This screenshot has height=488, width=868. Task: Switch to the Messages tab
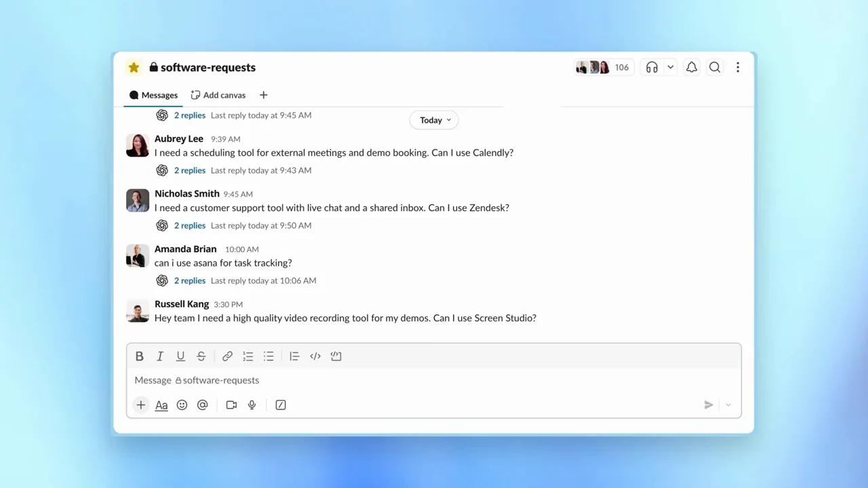(154, 95)
